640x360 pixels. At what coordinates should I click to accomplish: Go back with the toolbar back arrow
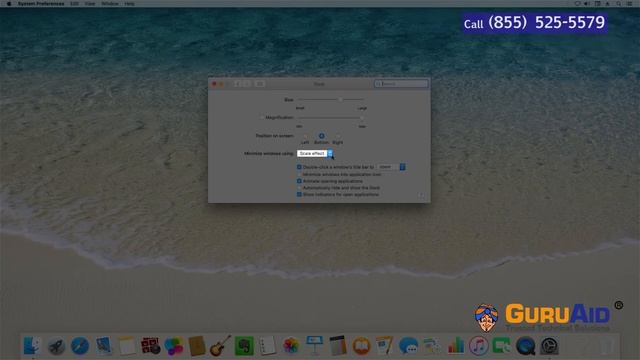[237, 84]
